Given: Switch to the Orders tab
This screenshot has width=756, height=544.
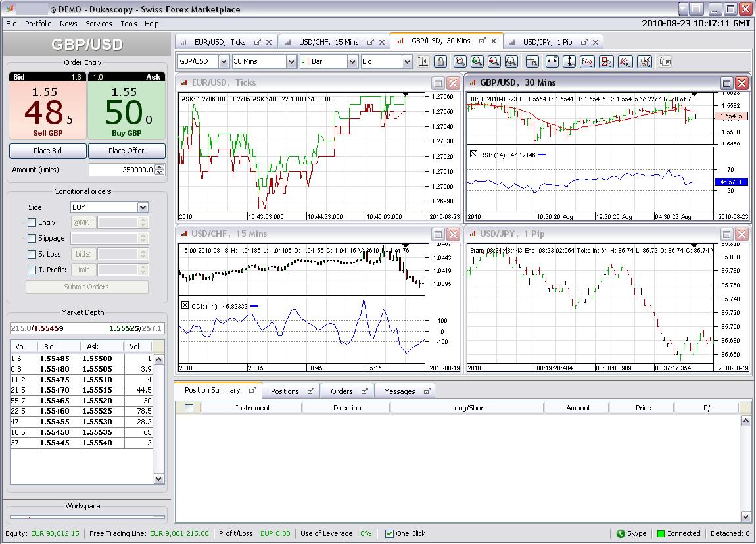Looking at the screenshot, I should point(341,391).
